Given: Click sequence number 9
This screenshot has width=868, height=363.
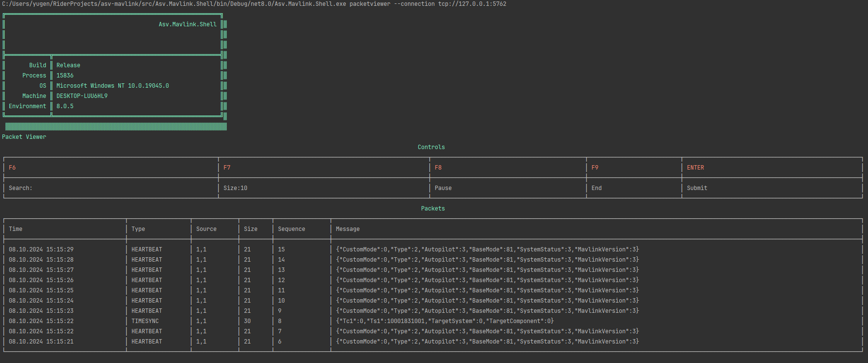Looking at the screenshot, I should click(280, 311).
